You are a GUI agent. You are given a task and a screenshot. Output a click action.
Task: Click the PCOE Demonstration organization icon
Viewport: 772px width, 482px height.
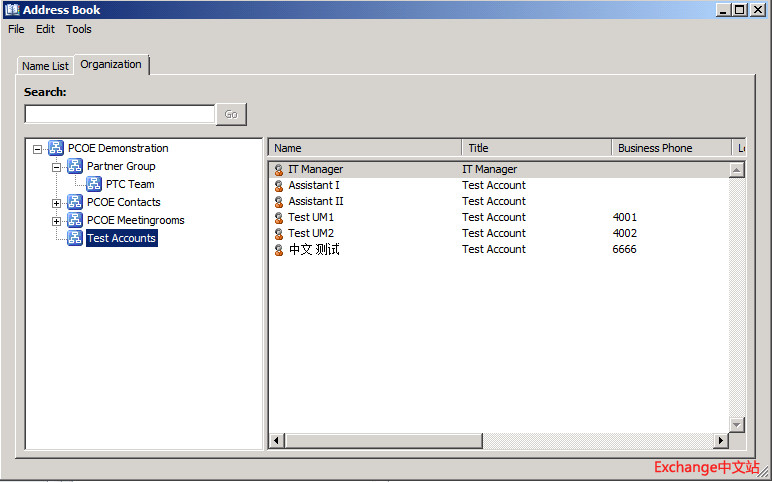click(x=56, y=148)
